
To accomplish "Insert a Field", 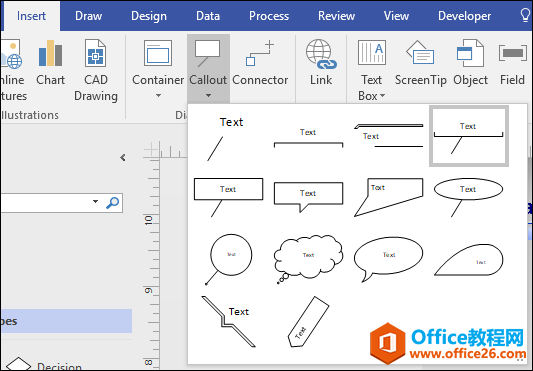I will click(x=512, y=62).
